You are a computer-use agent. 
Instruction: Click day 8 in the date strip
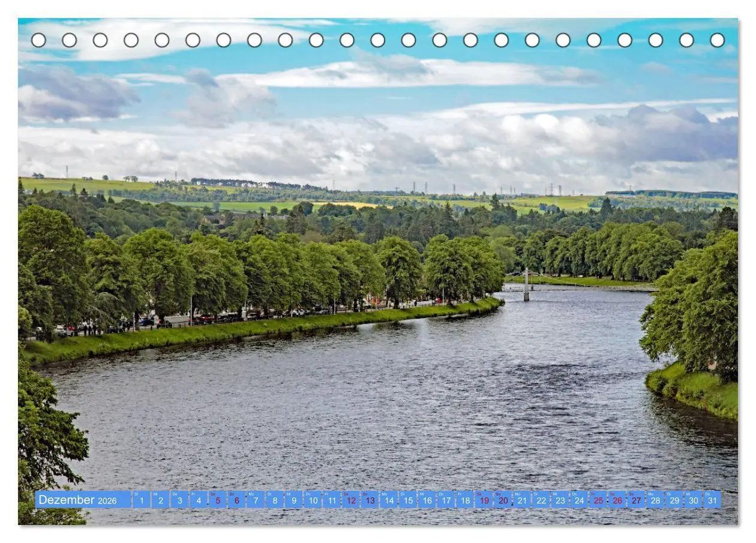[x=275, y=500]
